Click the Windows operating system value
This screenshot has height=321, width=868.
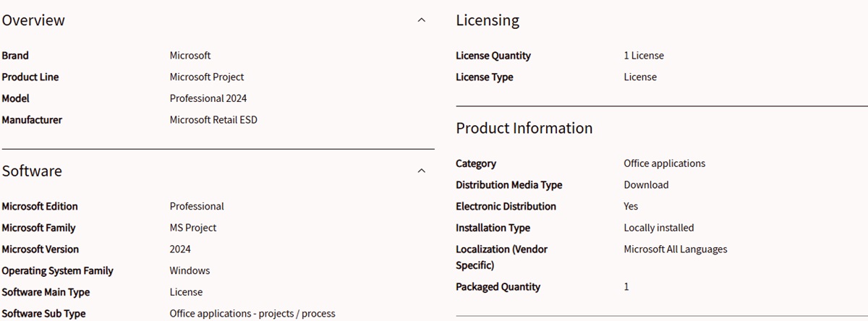190,270
